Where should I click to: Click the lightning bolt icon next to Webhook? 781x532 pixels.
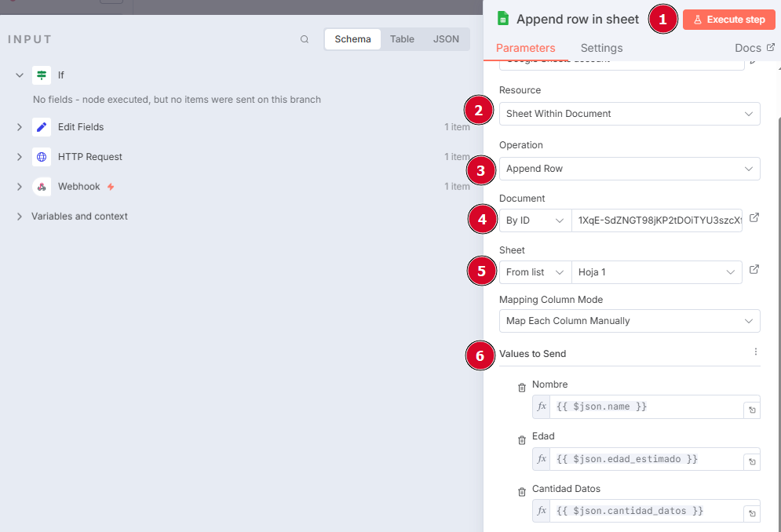coord(111,187)
